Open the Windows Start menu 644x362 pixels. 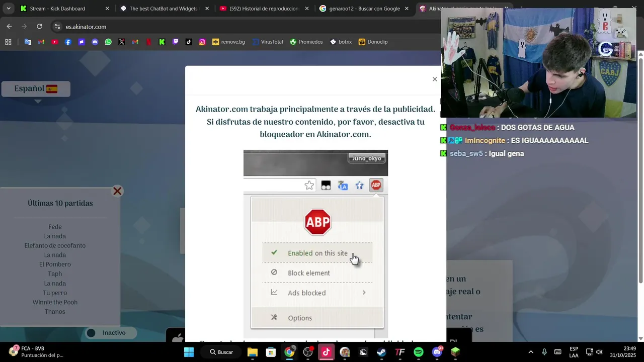[189, 352]
